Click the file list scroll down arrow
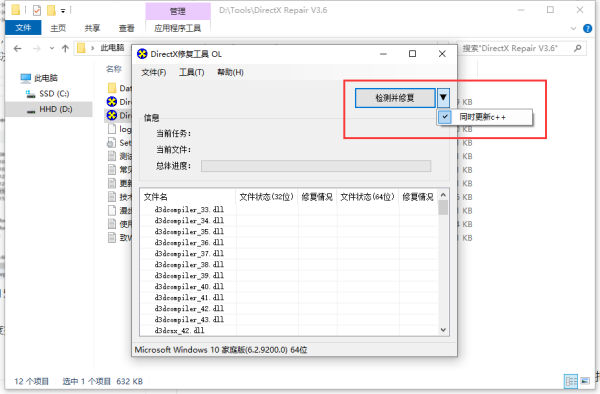The image size is (600, 394). pos(443,330)
